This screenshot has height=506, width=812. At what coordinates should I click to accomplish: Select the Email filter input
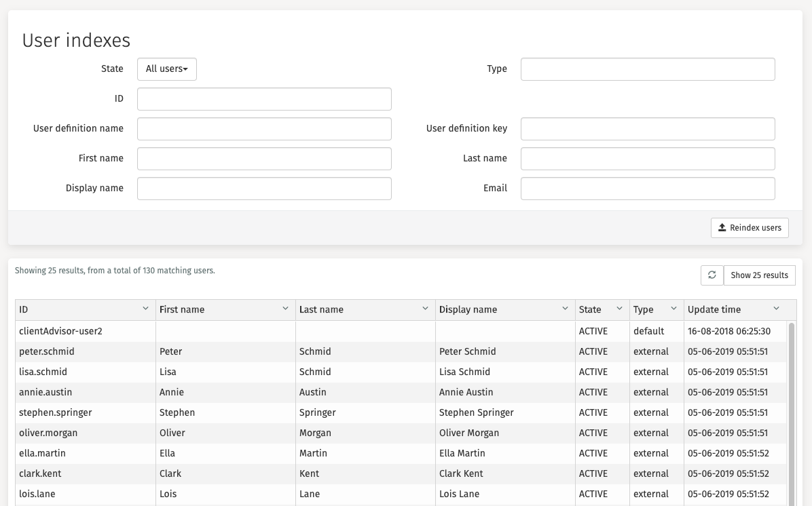647,189
